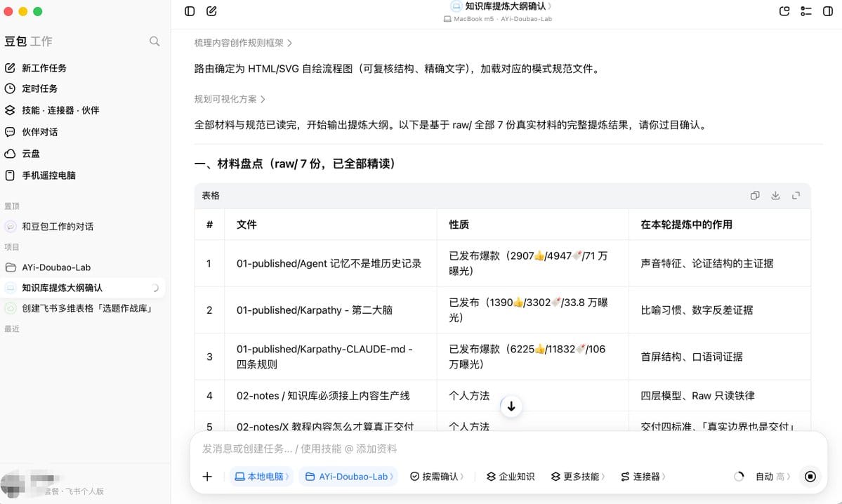
Task: Add an attachment with the plus icon
Action: coord(207,477)
